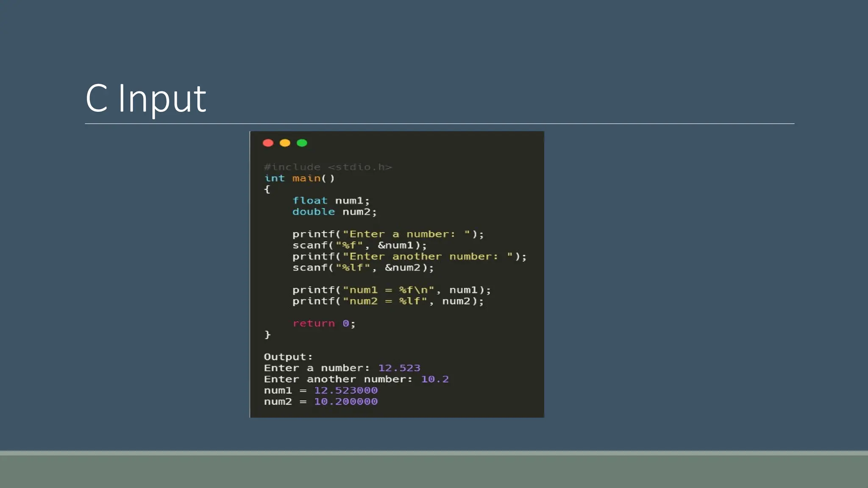
Task: Click the '#include <stdio.h>' line
Action: tap(328, 167)
